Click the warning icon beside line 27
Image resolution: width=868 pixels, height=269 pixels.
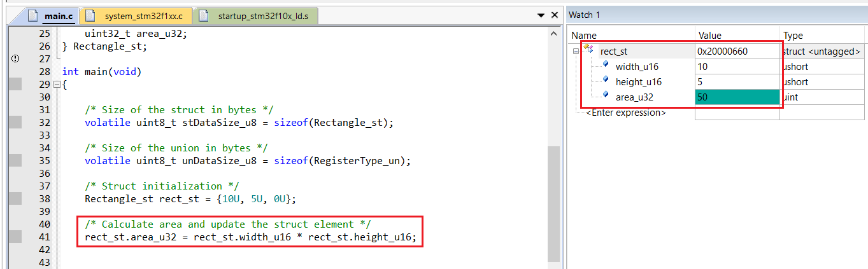(x=15, y=59)
